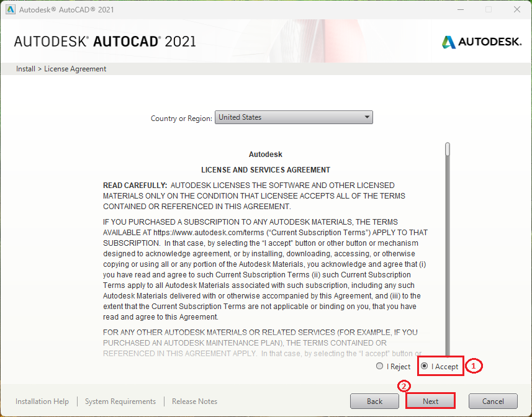View the System Requirements
Viewport: 532px width, 417px height.
pyautogui.click(x=120, y=401)
